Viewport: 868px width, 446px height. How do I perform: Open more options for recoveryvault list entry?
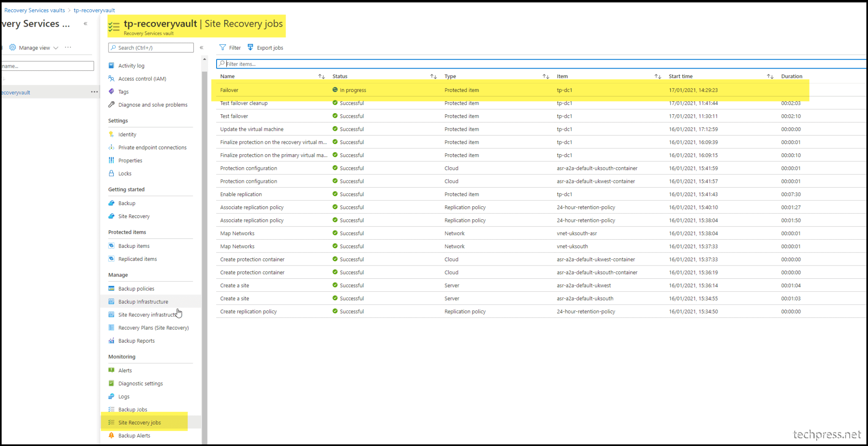(x=94, y=92)
